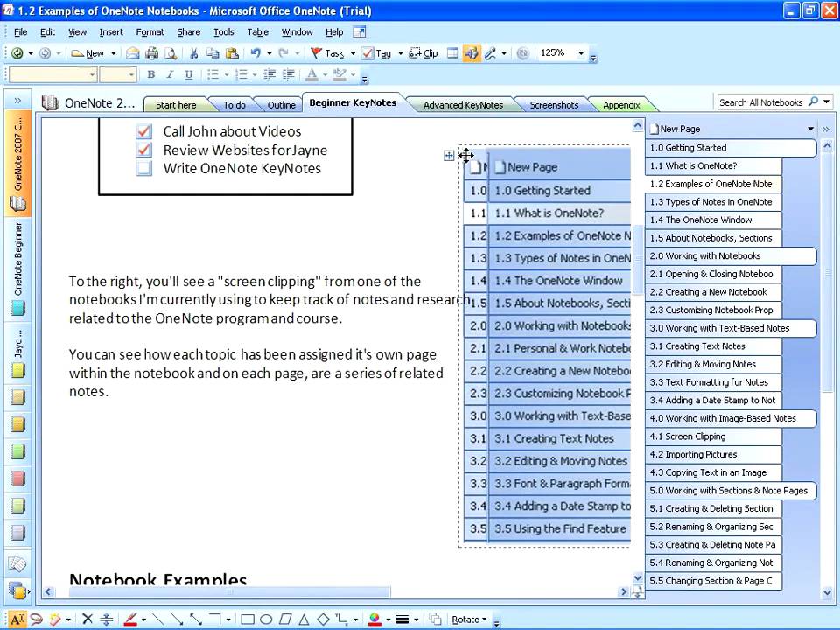The width and height of the screenshot is (840, 630).
Task: Switch to the Appendix section tab
Action: 621,105
